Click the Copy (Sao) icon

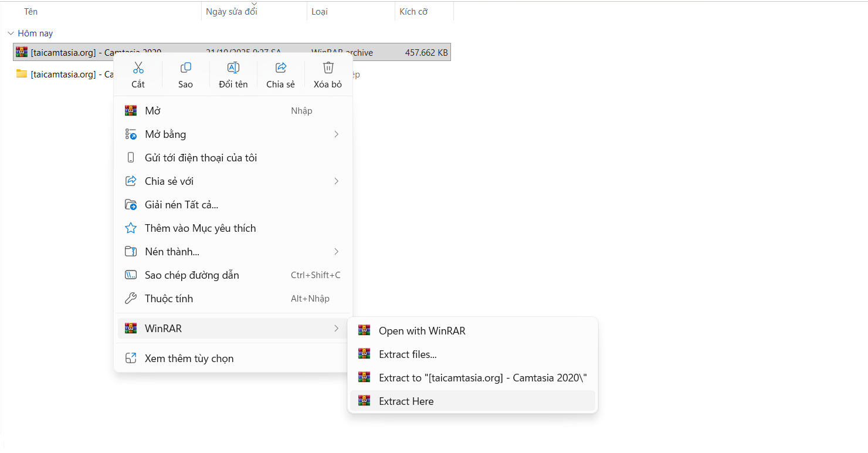(185, 68)
